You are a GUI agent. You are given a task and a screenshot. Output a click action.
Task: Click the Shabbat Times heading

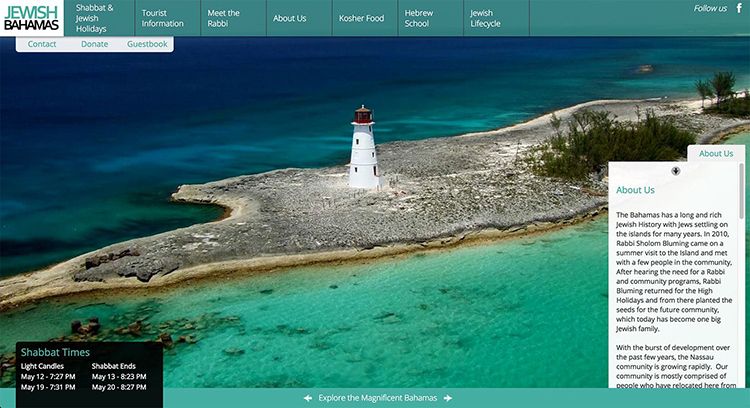(55, 353)
